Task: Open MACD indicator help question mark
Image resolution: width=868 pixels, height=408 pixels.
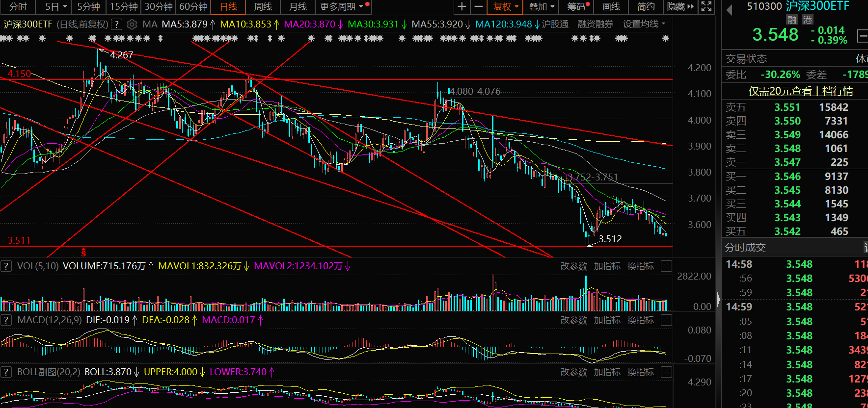Action: (6, 320)
